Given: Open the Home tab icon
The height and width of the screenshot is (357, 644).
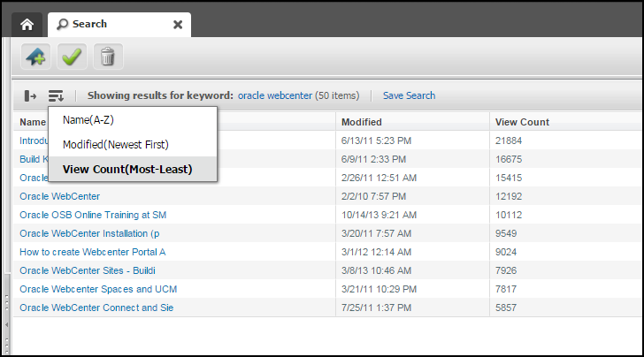Looking at the screenshot, I should [27, 25].
